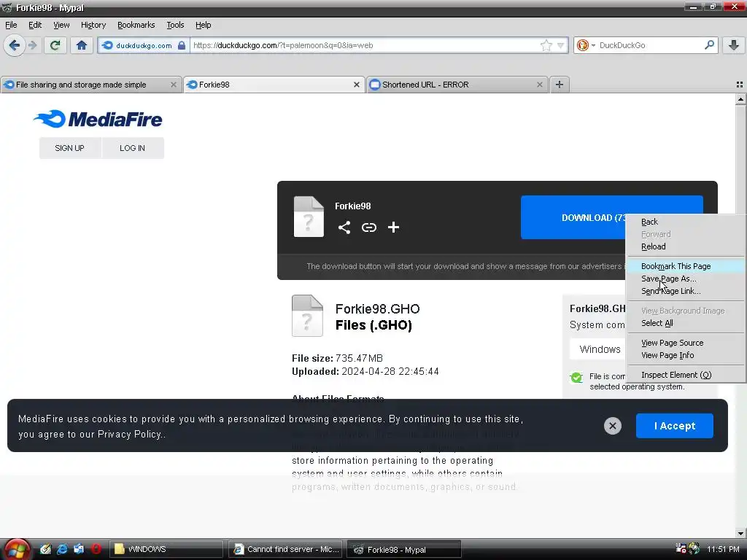Bookmark page with the star icon
Viewport: 747px width, 560px height.
546,45
